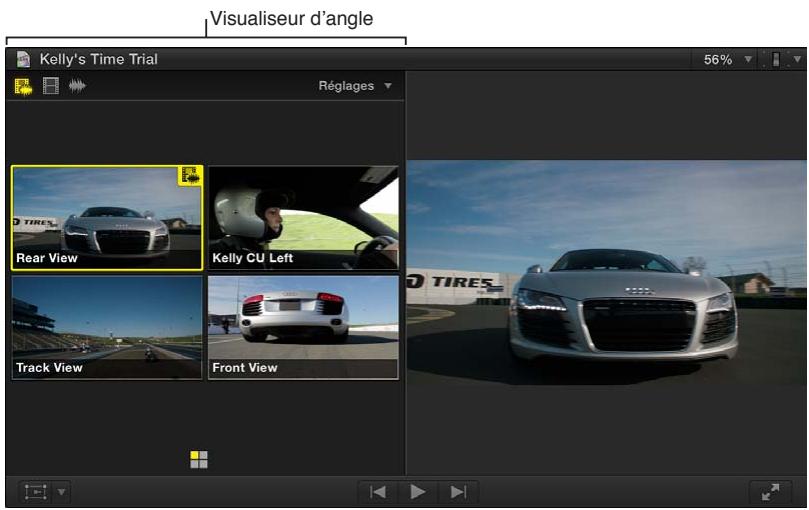Click the Kelly's Time Trial title
The width and height of the screenshot is (809, 510).
(x=99, y=59)
